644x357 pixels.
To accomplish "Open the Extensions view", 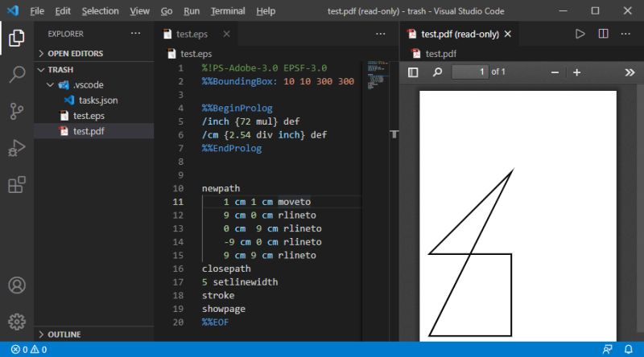I will coord(16,185).
